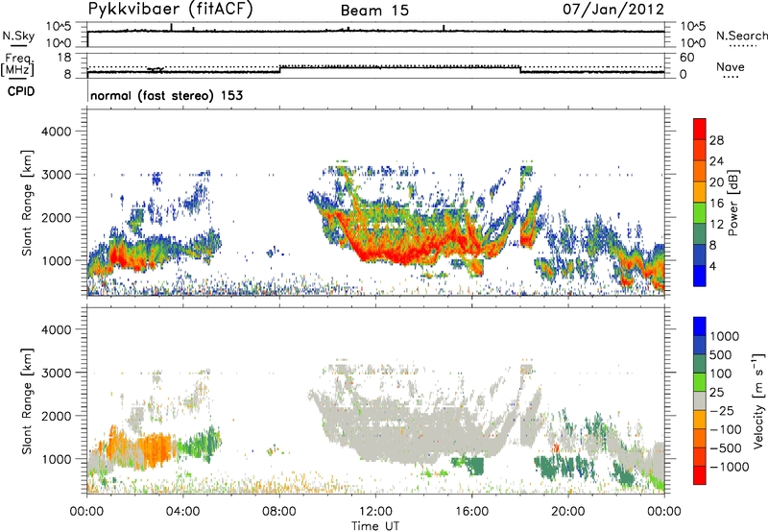Select the Beam 15 header label
The image size is (768, 532).
point(374,11)
